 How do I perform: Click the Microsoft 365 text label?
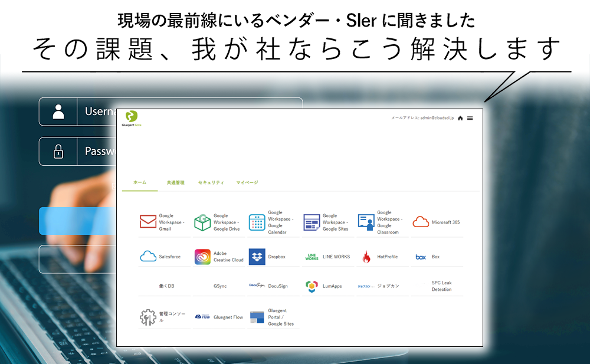click(445, 222)
